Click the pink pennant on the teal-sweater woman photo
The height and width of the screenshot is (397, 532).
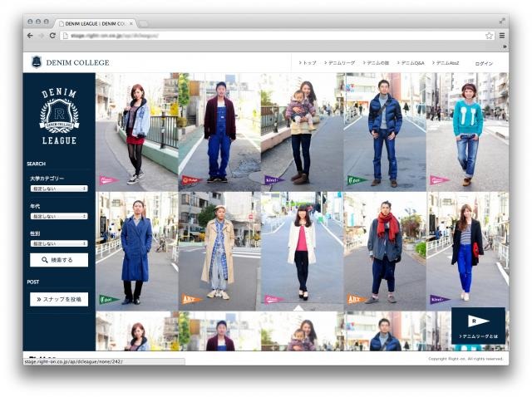point(440,180)
